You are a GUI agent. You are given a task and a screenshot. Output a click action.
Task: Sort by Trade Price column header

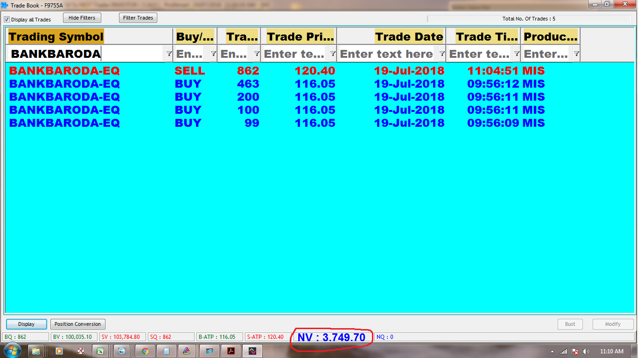299,36
